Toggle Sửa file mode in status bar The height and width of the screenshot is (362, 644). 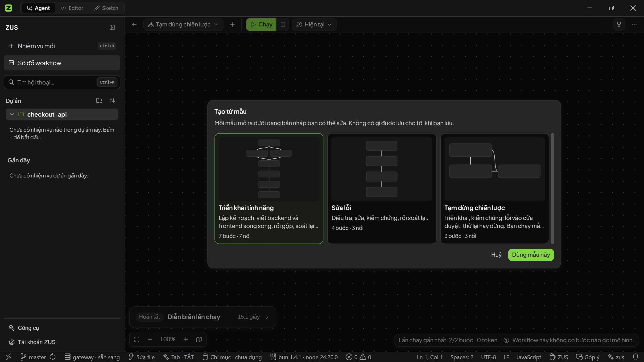point(141,357)
